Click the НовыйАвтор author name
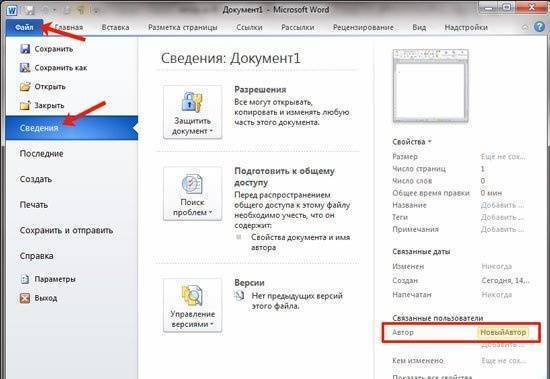This screenshot has width=550, height=379. click(x=503, y=332)
